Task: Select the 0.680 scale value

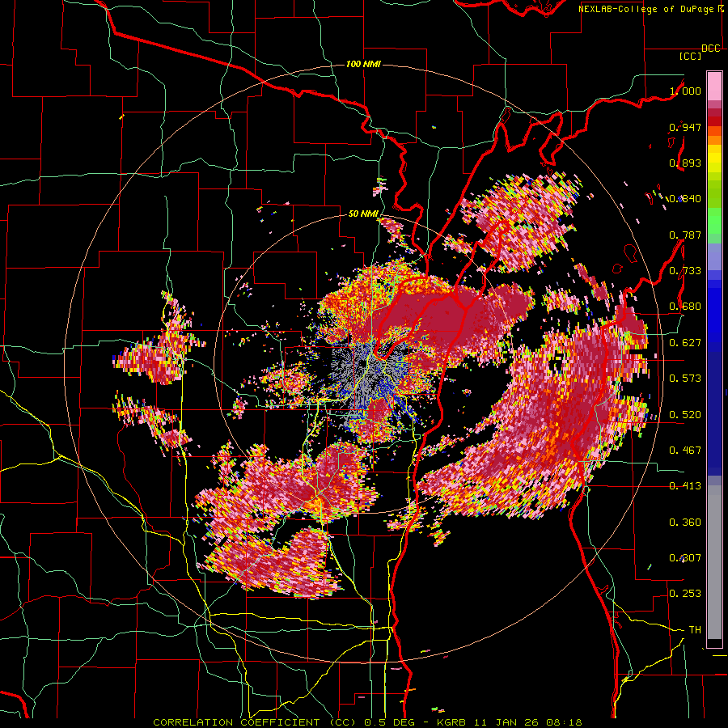Action: [x=685, y=307]
